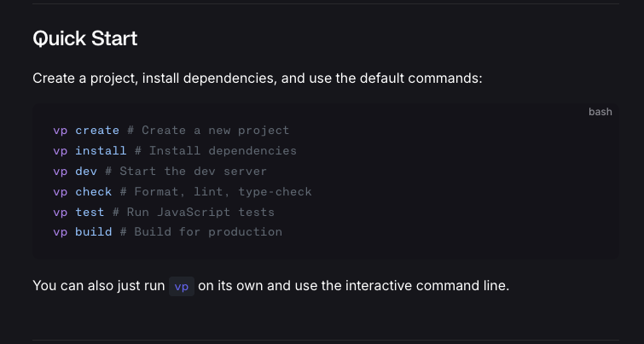
Task: Click the 'bash' language label
Action: tap(600, 112)
